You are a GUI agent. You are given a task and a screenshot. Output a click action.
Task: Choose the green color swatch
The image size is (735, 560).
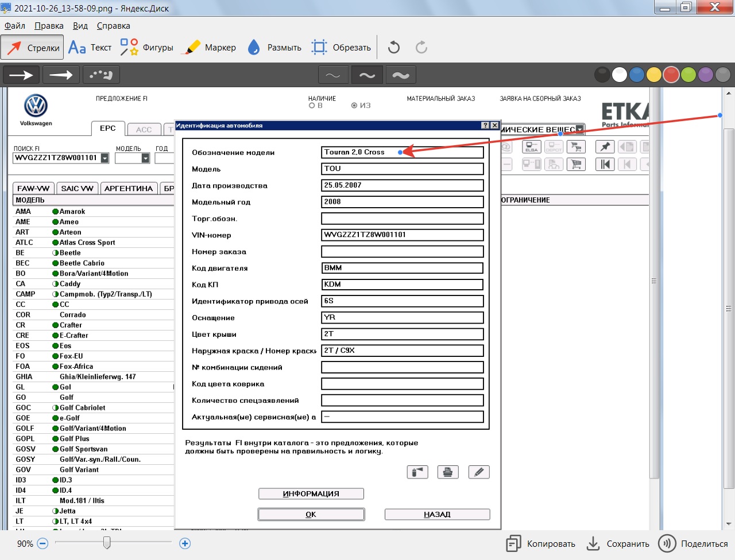(688, 75)
